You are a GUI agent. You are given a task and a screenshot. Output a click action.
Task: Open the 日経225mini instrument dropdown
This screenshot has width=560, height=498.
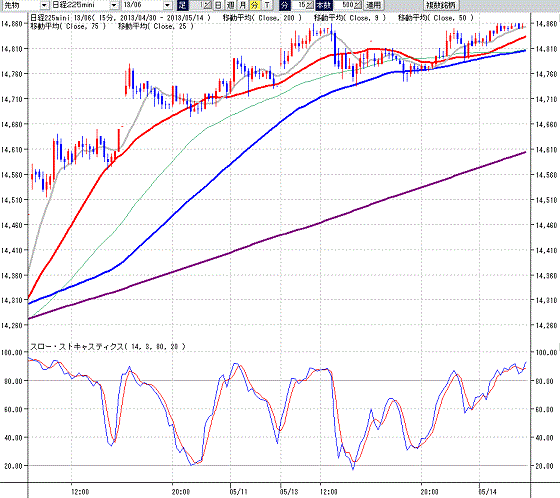[x=114, y=5]
